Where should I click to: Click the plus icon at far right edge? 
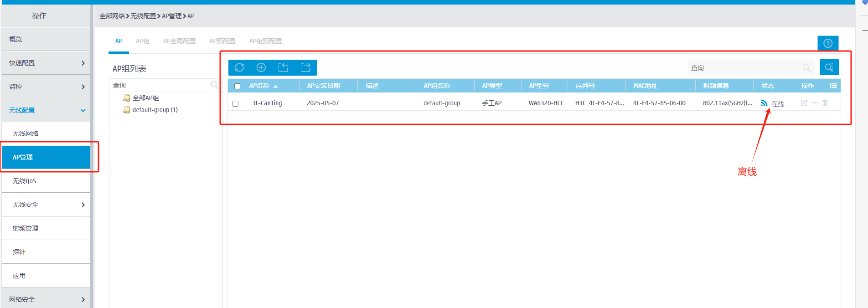pyautogui.click(x=864, y=30)
